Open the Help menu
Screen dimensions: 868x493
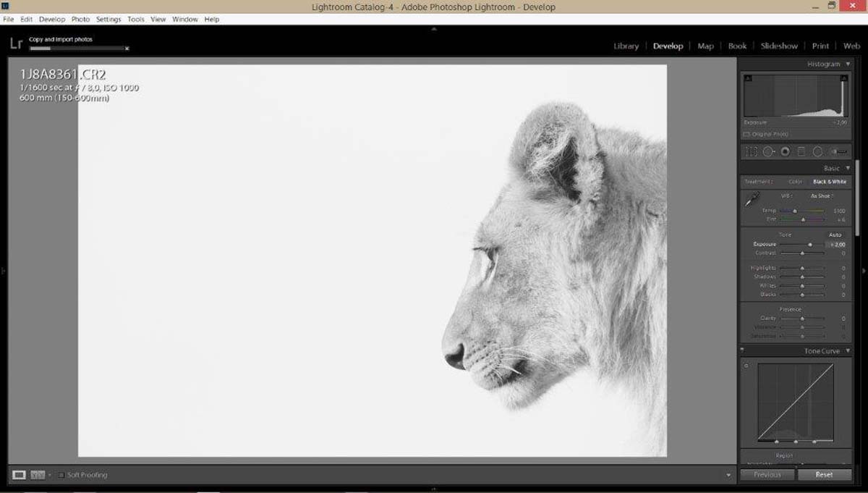(x=212, y=20)
